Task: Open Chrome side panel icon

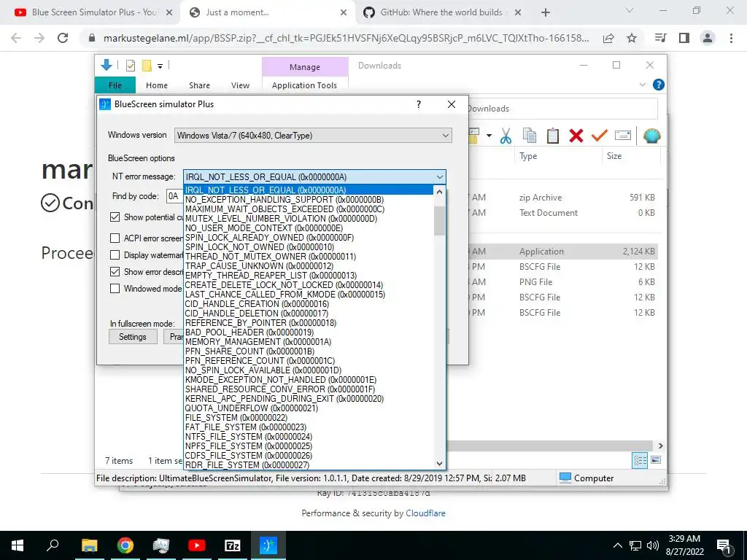Action: pyautogui.click(x=684, y=38)
